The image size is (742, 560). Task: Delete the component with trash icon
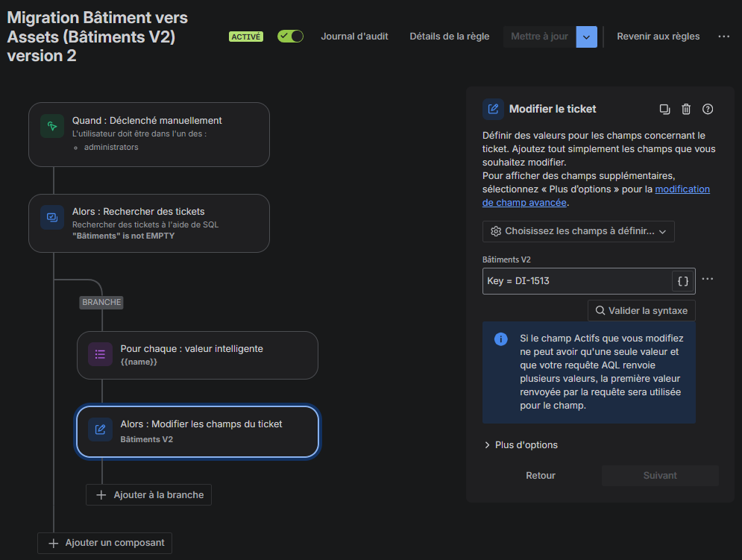click(686, 110)
